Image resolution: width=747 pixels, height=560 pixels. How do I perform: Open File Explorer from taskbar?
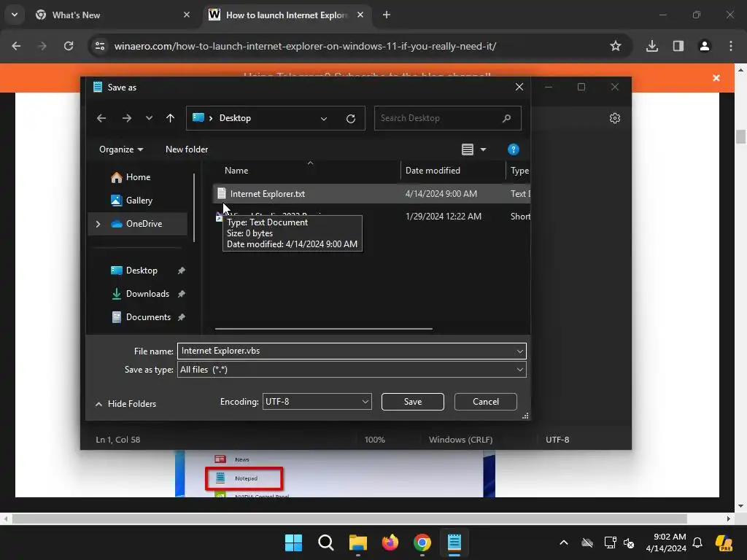(357, 542)
